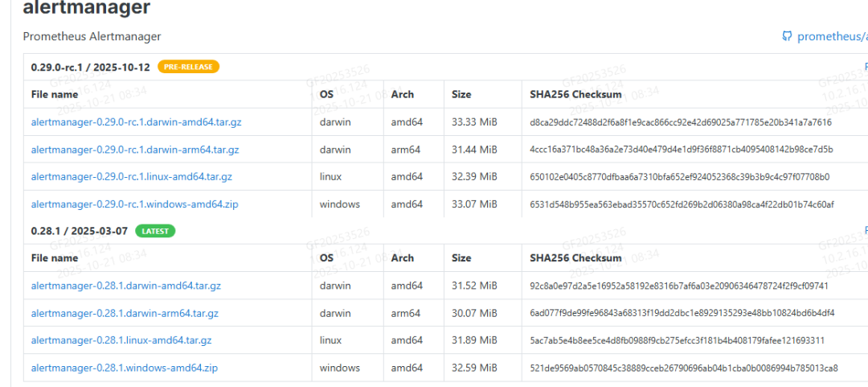
Task: Download alertmanager-0.28.1.darwin-amd64.tar.gz
Action: (126, 286)
